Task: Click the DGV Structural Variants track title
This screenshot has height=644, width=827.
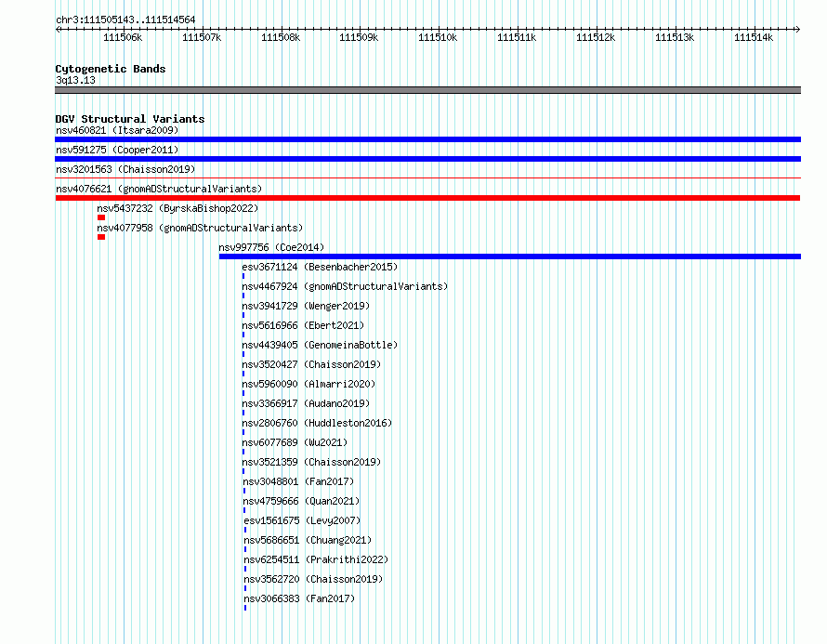Action: click(x=130, y=119)
